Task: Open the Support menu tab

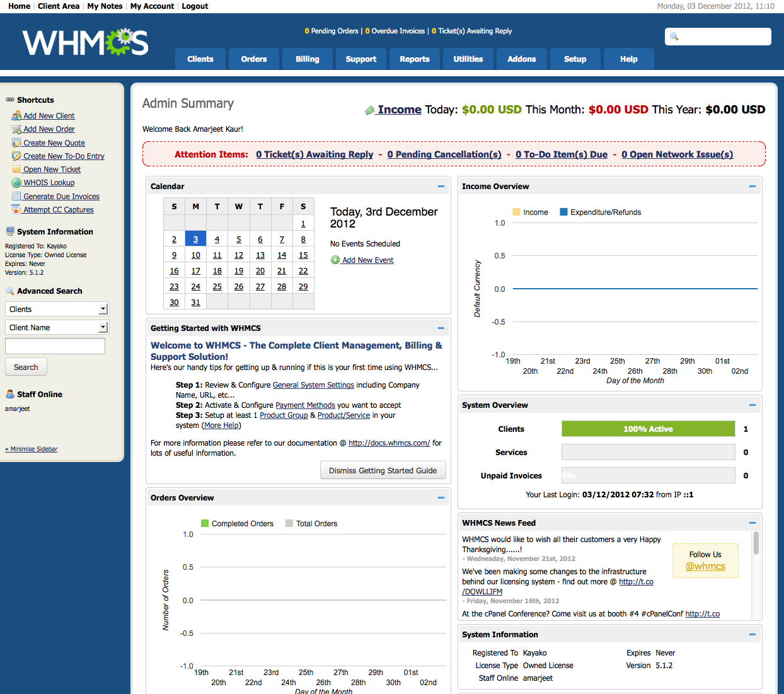Action: pos(361,59)
